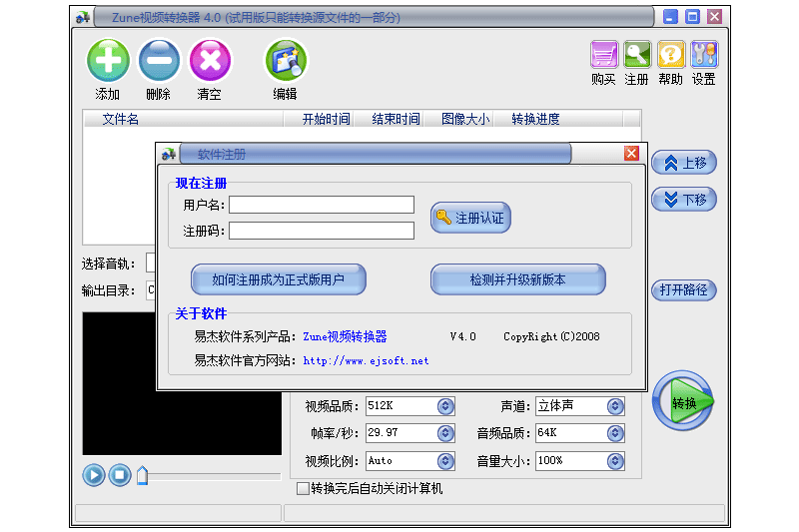Image resolution: width=799 pixels, height=532 pixels.
Task: Click 如何注册成为正式版用户 button
Action: pos(279,279)
